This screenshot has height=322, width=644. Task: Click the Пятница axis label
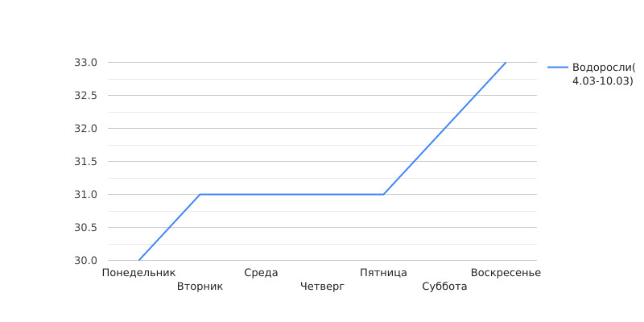click(384, 273)
